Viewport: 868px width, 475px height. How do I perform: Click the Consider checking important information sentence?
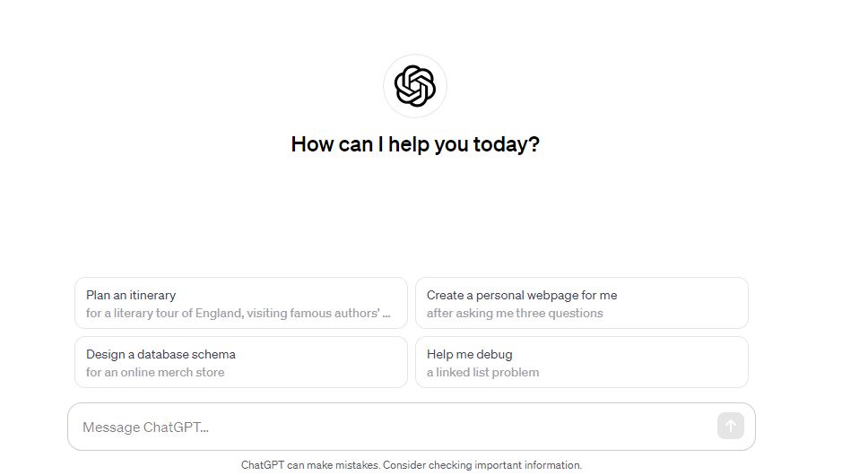point(482,465)
